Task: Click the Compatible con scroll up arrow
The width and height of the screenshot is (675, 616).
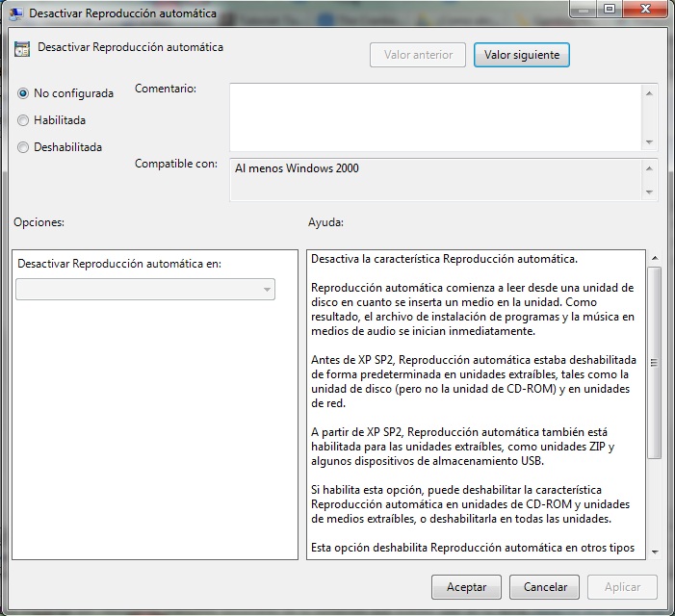Action: coord(650,168)
